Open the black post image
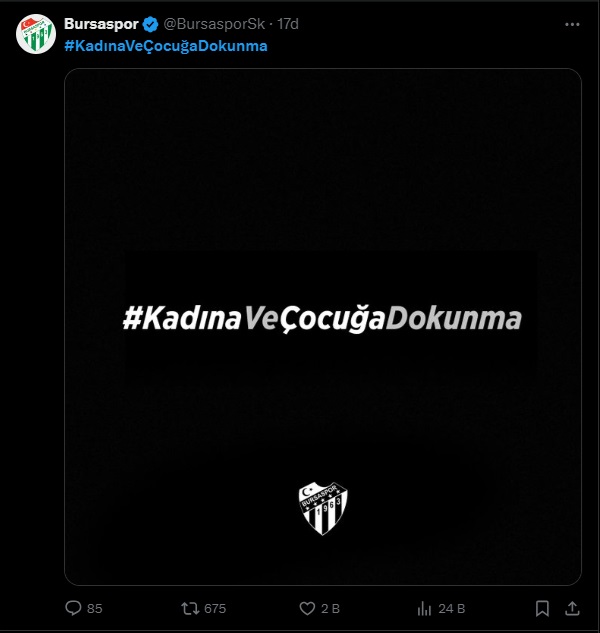Screen dimensions: 600x633 [x=323, y=327]
